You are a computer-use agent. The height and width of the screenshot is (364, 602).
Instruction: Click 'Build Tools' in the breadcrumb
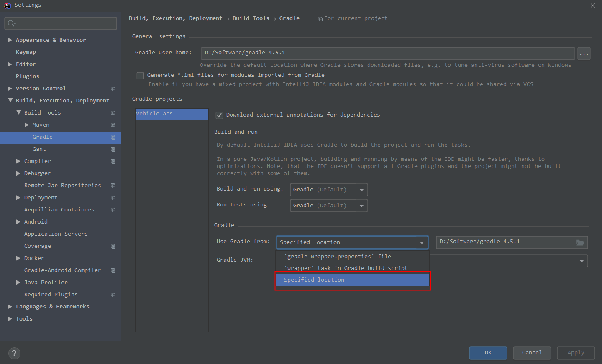pos(251,18)
